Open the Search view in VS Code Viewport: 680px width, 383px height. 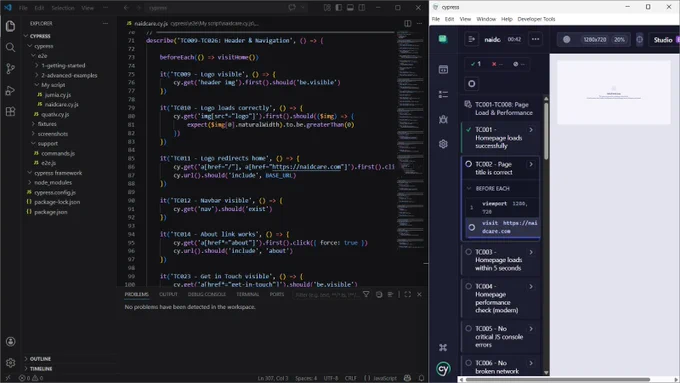[x=10, y=47]
